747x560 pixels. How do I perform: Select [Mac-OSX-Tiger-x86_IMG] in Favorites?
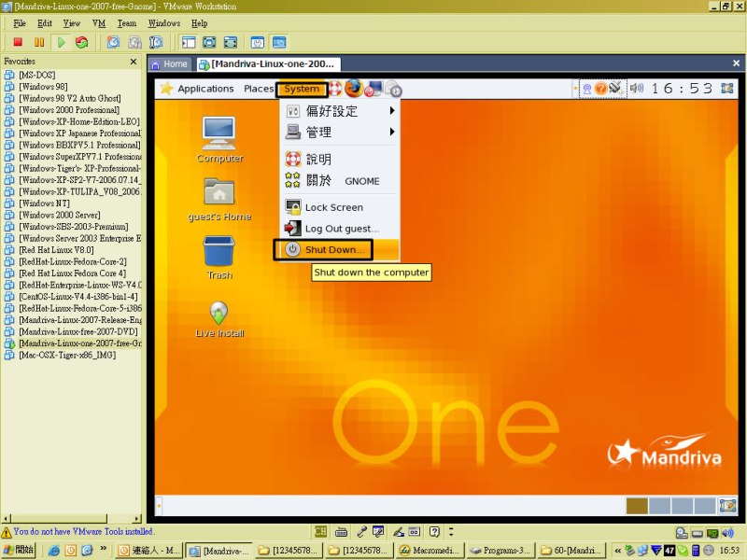(x=67, y=356)
